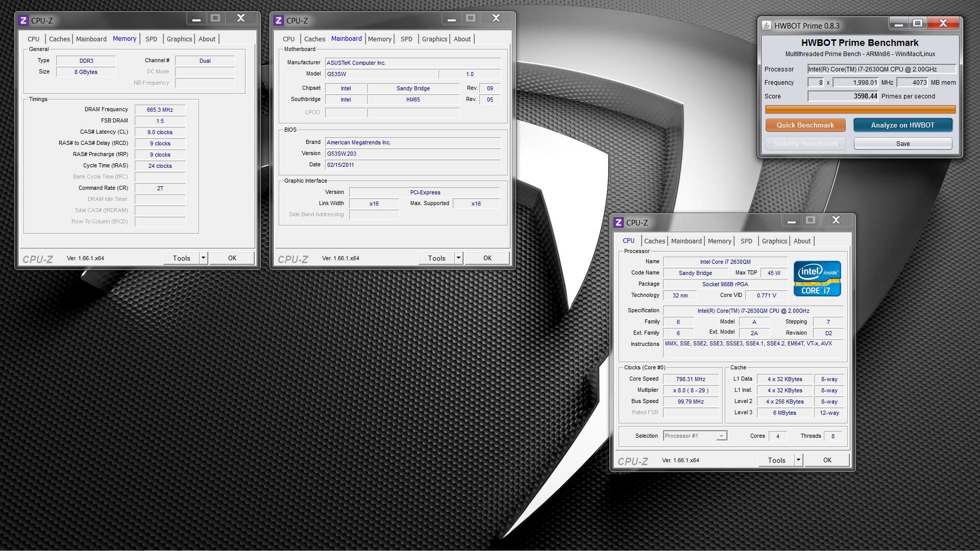
Task: Open Caches tab in Memory window
Action: coord(59,39)
